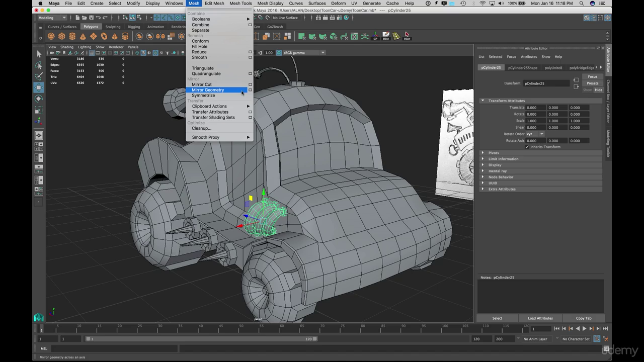Image resolution: width=644 pixels, height=362 pixels.
Task: Toggle viewport grid display icon
Action: pyautogui.click(x=92, y=53)
